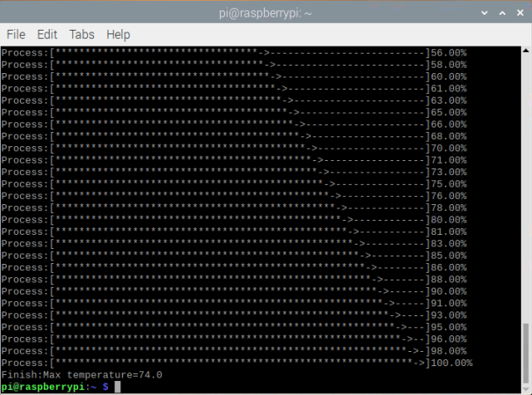
Task: Open the Help menu
Action: pos(118,34)
